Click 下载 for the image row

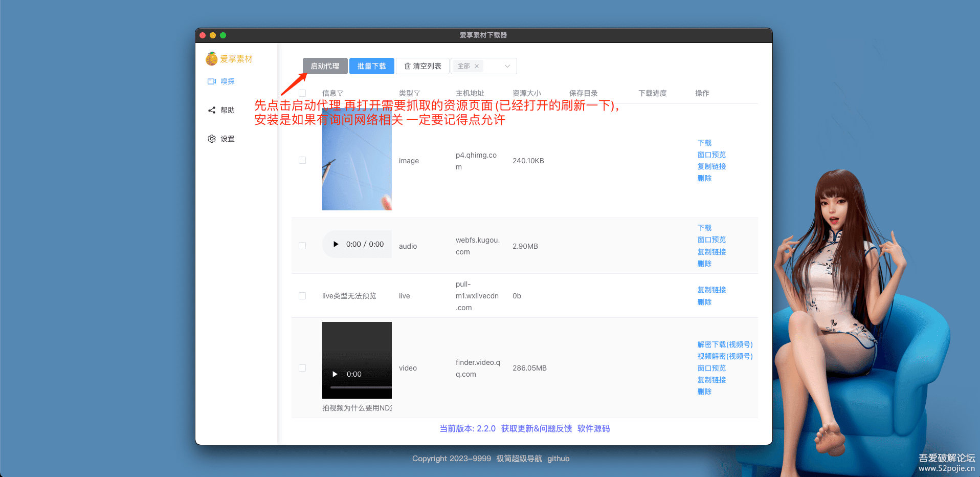pos(704,143)
